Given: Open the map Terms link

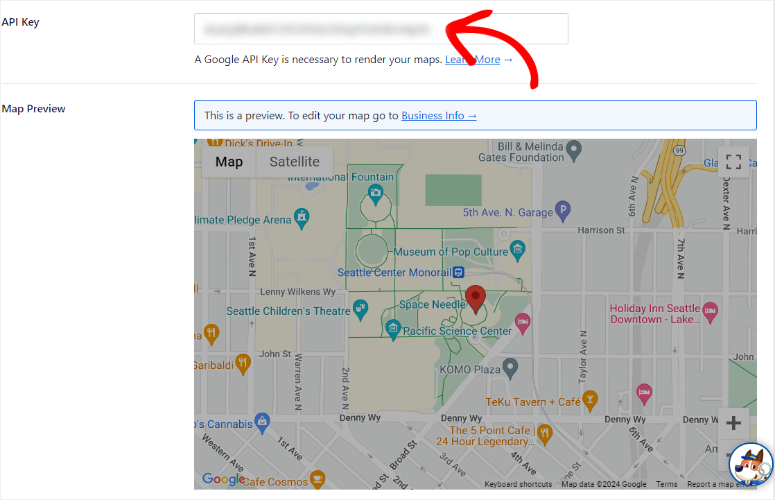Looking at the screenshot, I should (667, 484).
